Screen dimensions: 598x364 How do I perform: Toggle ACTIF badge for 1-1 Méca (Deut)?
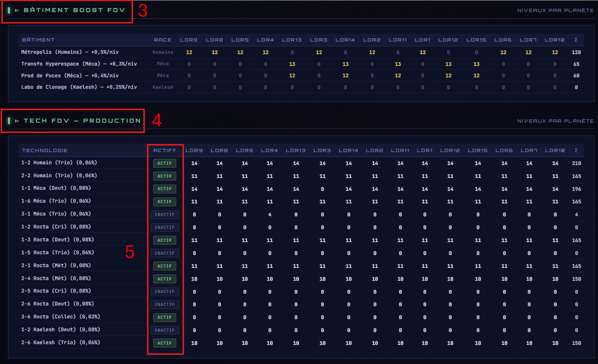(165, 189)
